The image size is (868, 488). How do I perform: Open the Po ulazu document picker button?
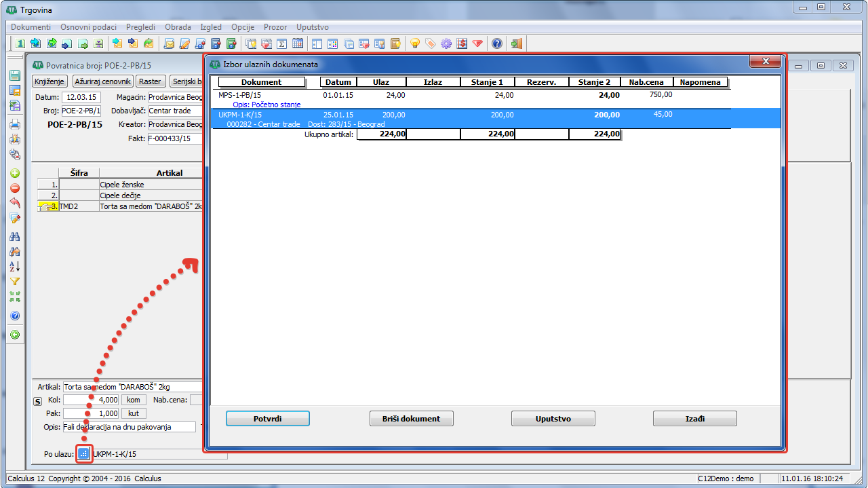click(x=84, y=453)
